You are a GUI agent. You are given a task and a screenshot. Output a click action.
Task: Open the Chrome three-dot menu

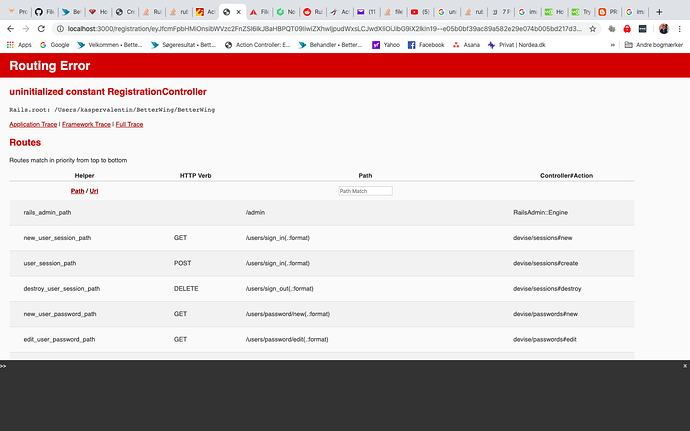680,29
